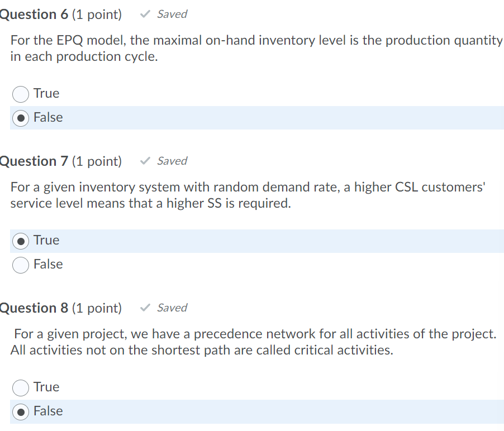The image size is (504, 431).
Task: Click the Saved checkmark for Question 8
Action: coord(144,308)
